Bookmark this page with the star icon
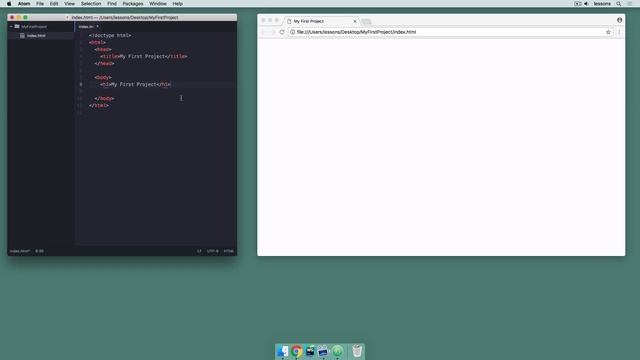The width and height of the screenshot is (640, 360). tap(608, 32)
